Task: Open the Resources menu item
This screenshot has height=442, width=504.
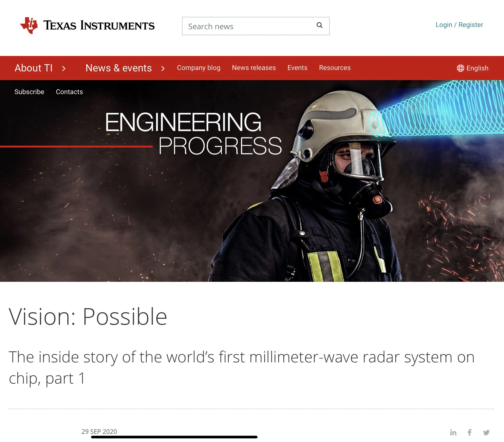Action: (x=335, y=68)
